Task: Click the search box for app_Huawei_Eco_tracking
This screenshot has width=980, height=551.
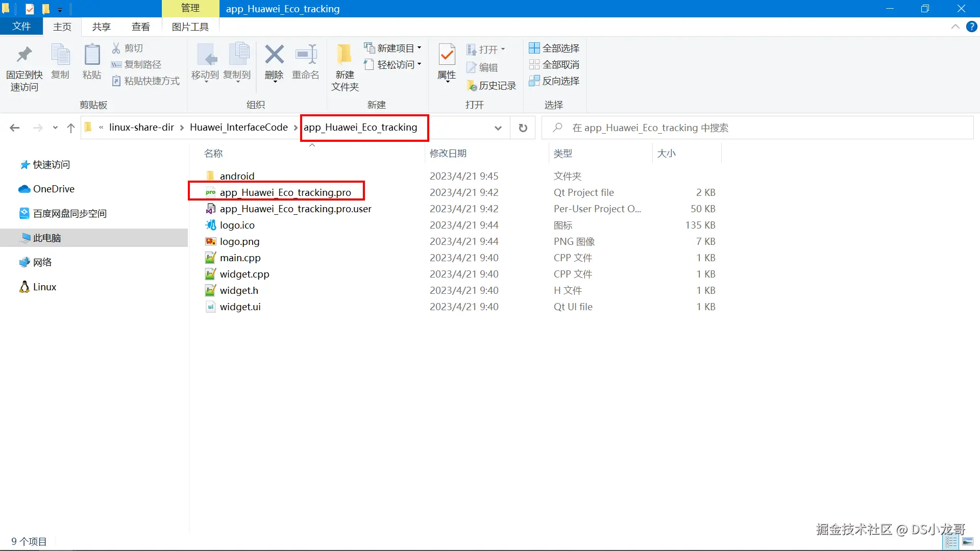Action: (x=755, y=128)
